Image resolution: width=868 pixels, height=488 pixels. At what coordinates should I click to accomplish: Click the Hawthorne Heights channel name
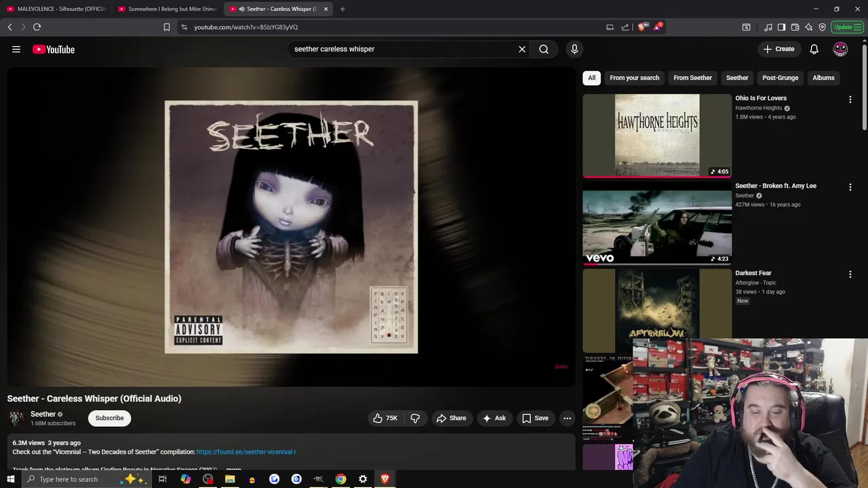(758, 108)
